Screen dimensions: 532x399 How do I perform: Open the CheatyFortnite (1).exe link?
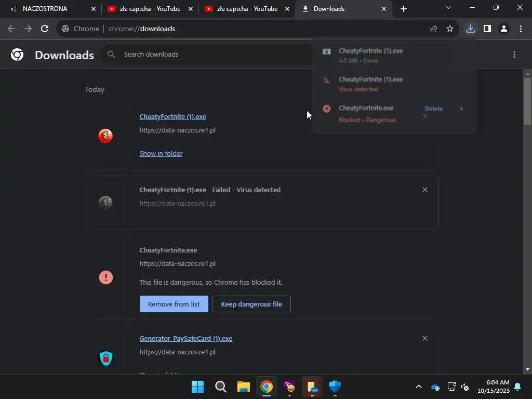(172, 116)
